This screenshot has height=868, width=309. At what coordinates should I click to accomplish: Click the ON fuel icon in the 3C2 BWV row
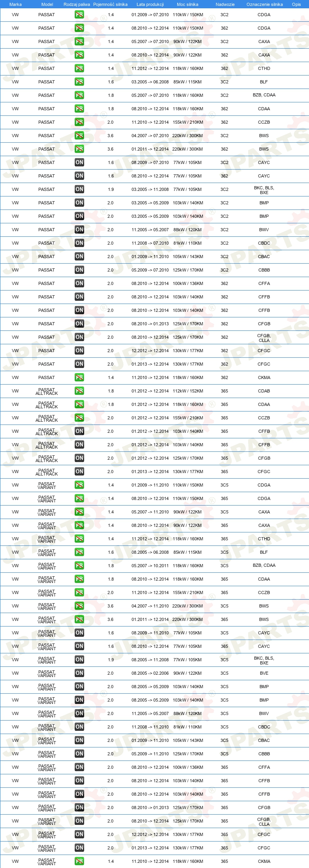(79, 230)
